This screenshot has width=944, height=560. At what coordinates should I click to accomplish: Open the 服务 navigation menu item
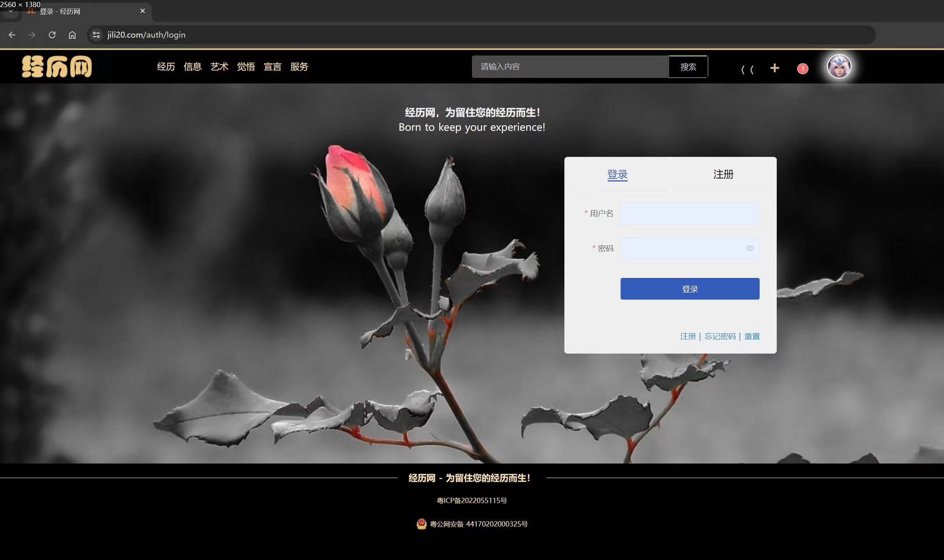pos(299,66)
